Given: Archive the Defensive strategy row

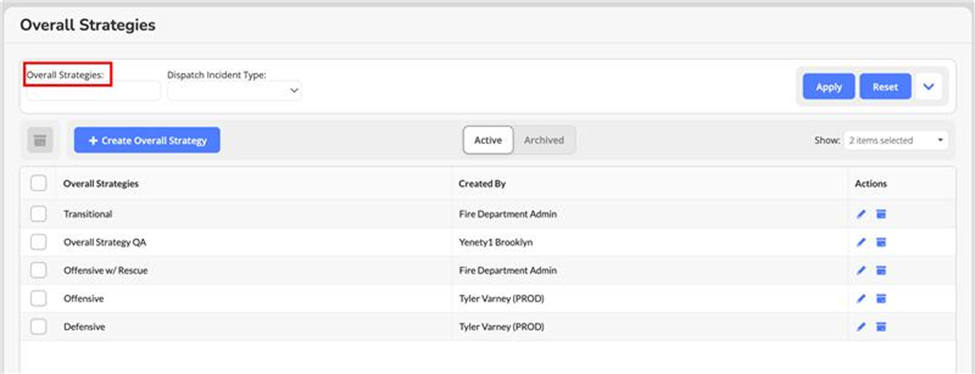Looking at the screenshot, I should [880, 327].
